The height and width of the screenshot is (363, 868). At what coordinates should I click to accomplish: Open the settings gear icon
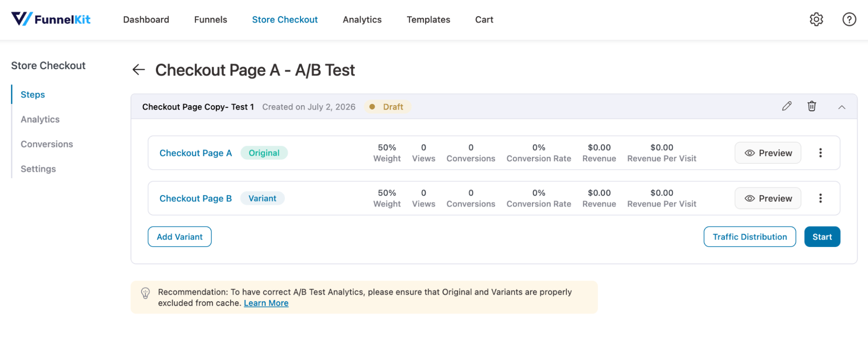click(x=816, y=19)
